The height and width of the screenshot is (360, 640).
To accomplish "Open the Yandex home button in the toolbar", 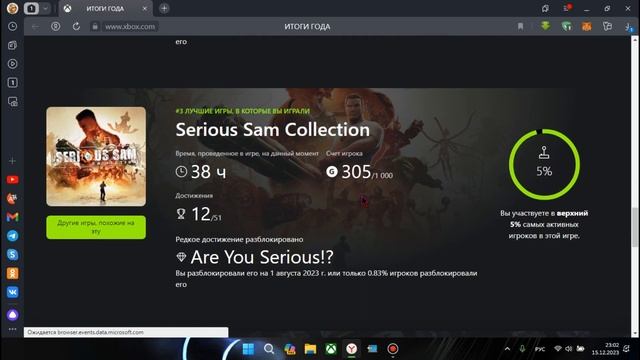I will pyautogui.click(x=56, y=27).
